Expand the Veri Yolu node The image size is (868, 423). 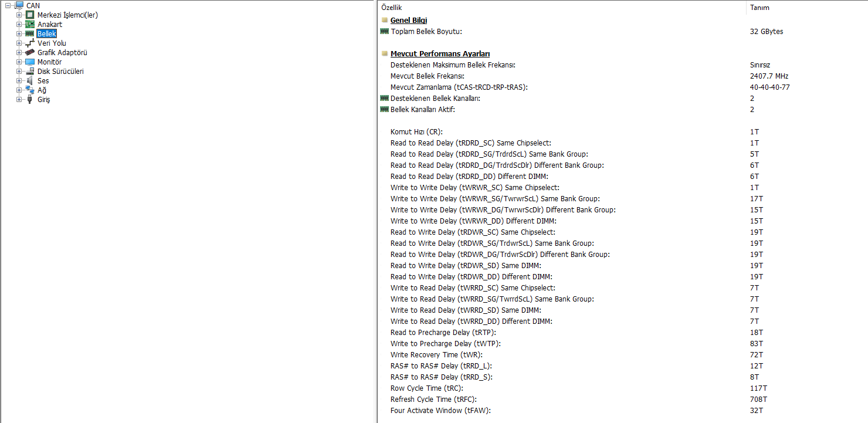point(19,43)
